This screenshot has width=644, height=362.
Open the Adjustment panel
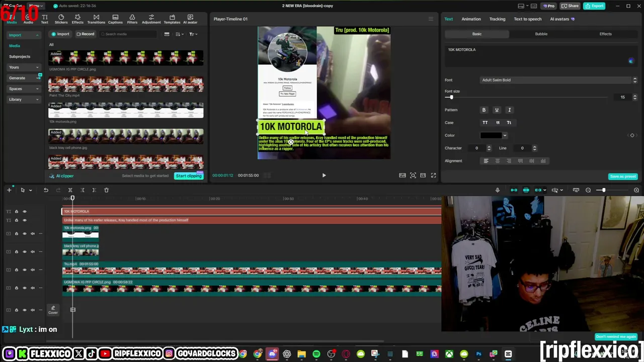pos(151,19)
